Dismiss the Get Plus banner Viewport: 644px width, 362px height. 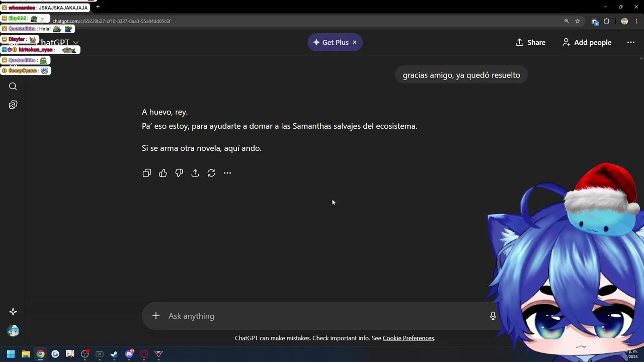355,42
